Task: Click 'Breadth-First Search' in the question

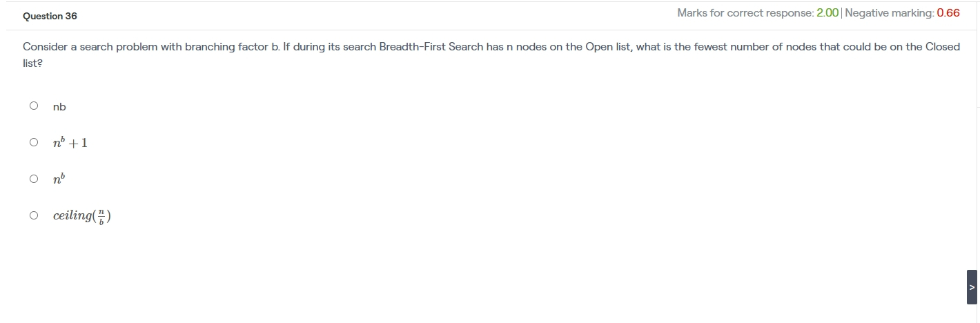Action: coord(431,47)
